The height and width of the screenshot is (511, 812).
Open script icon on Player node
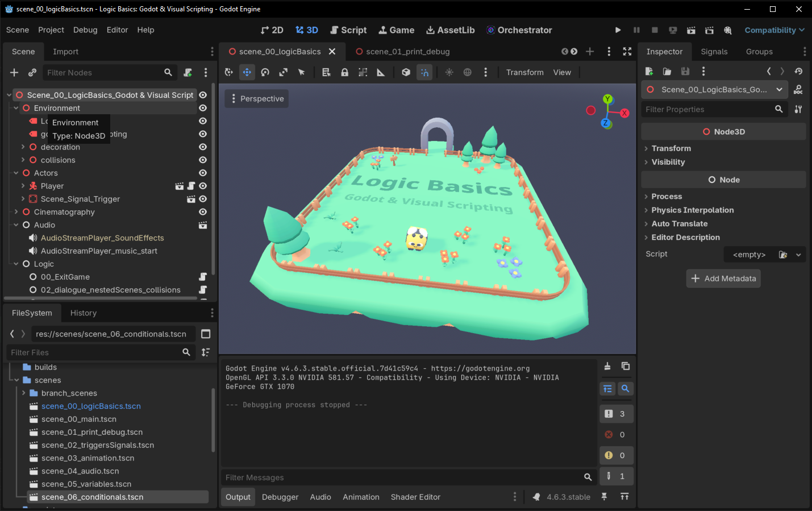[x=191, y=186]
